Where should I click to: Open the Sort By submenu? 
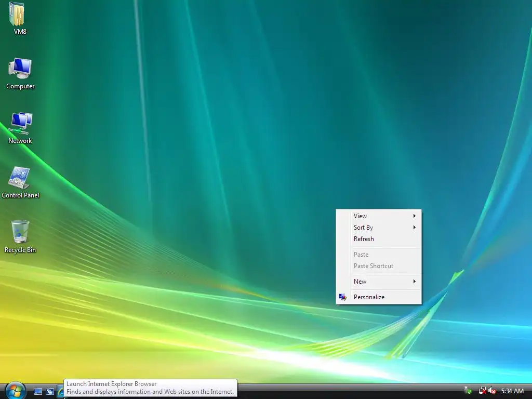[379, 228]
